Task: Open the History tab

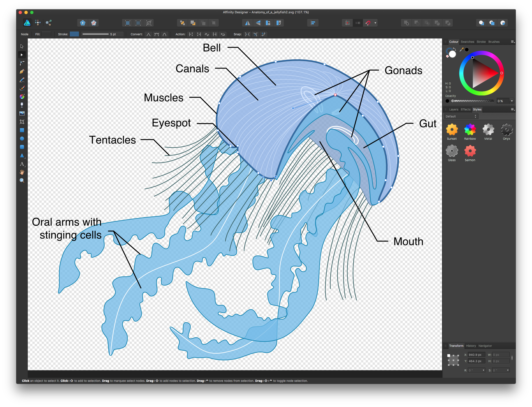Action: (471, 346)
